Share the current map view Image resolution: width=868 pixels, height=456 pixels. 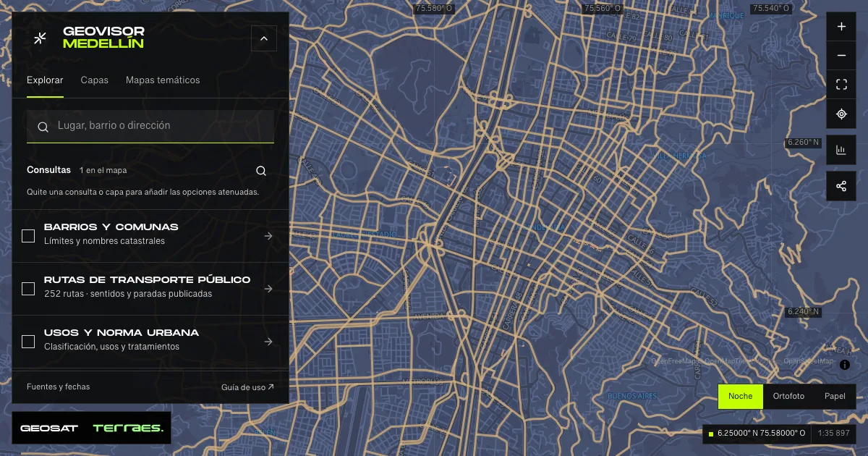coord(841,186)
